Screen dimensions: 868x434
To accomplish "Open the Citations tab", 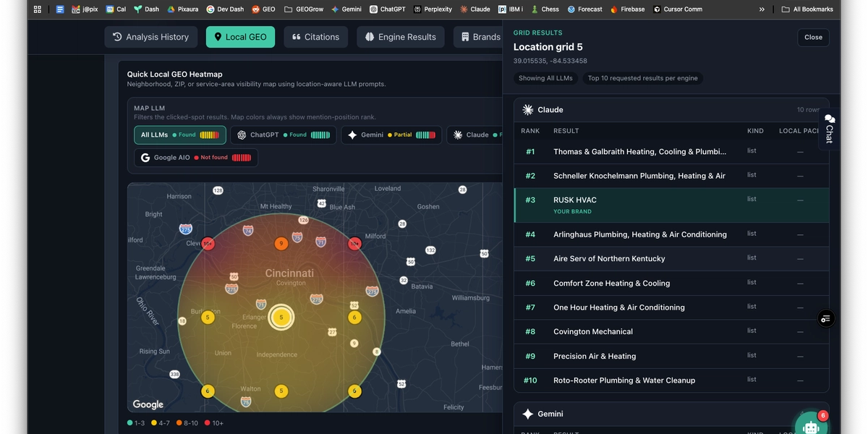I will (x=315, y=37).
